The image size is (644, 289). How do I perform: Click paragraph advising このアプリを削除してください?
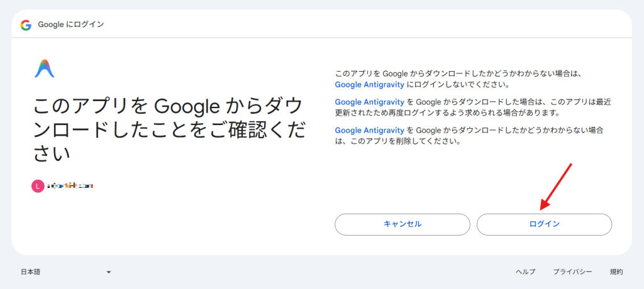[x=472, y=136]
